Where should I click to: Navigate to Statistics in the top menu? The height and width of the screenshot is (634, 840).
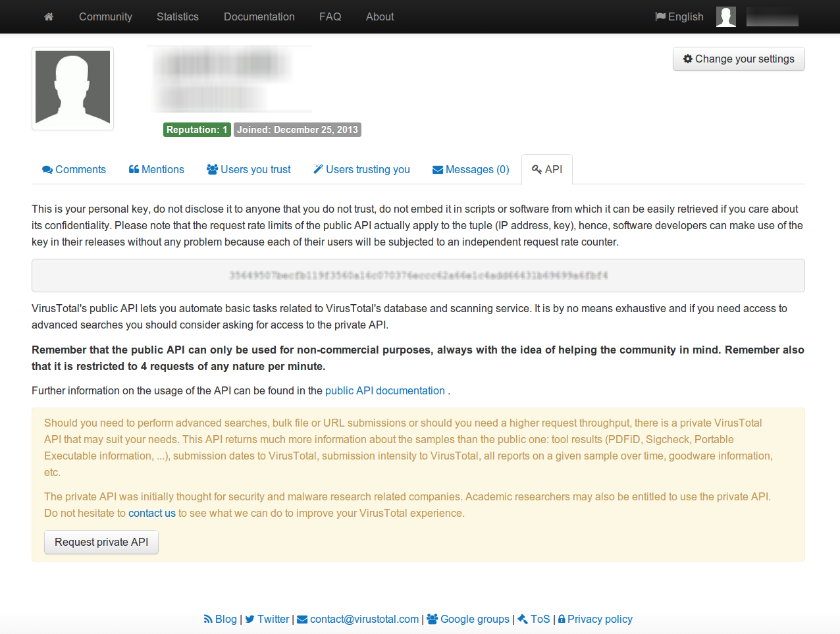point(177,16)
